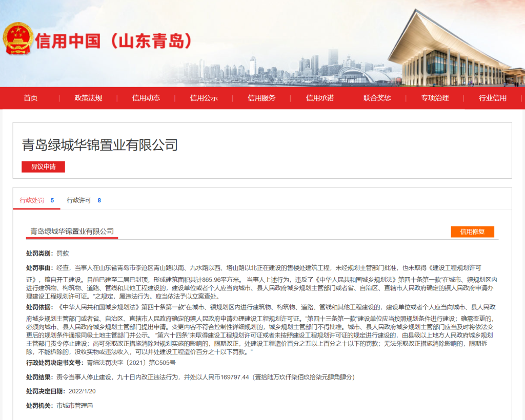525x420 pixels.
Task: Click the 处罚类别 value 罚款
Action: tap(63, 254)
